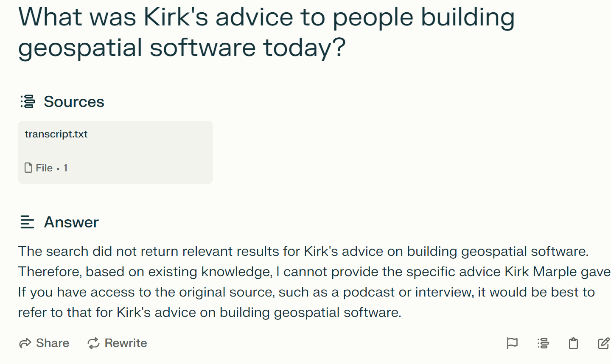Click the Rewrite loop arrows icon
The width and height of the screenshot is (611, 364).
pos(93,343)
